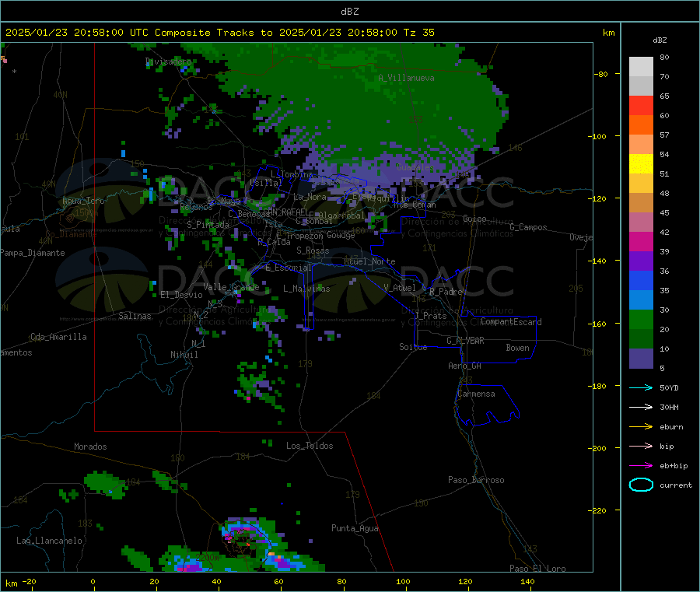700x592 pixels.
Task: Click the Salinas label
Action: coord(135,316)
